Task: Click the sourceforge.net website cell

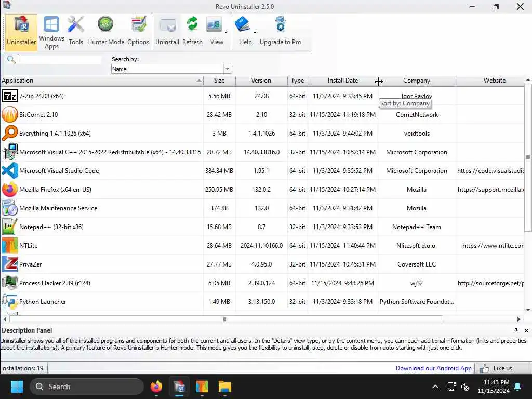Action: coord(490,283)
